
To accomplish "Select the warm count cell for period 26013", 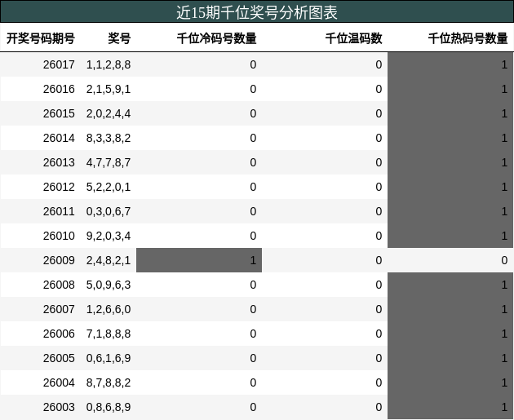I will [x=325, y=162].
